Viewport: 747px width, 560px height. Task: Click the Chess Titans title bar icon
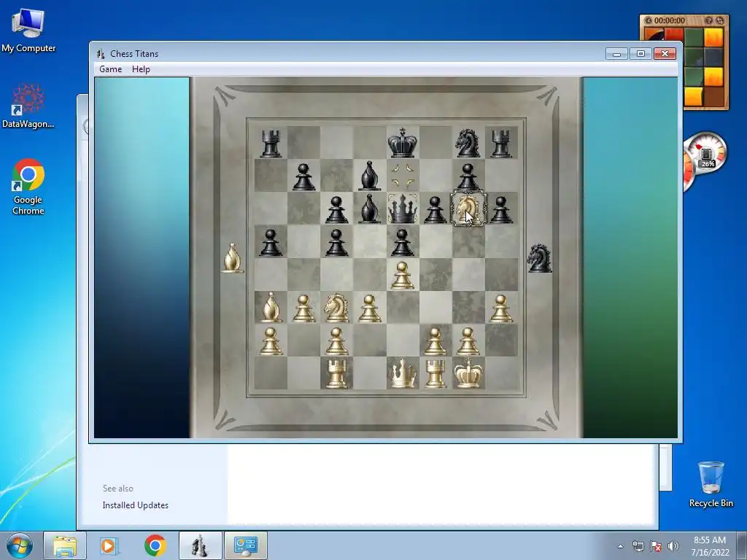pyautogui.click(x=101, y=54)
